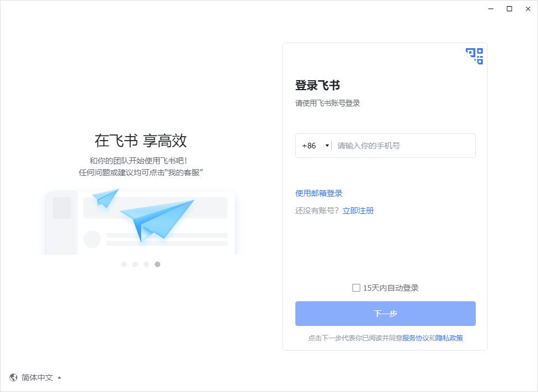Click the 立即注册 sign-up link
Screen dimensions: 538x392
(358, 211)
